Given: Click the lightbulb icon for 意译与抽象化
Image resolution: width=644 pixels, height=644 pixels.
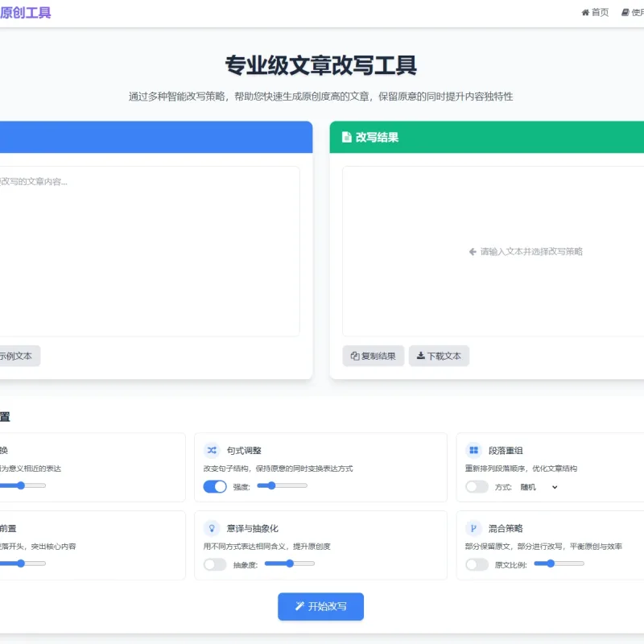Looking at the screenshot, I should [212, 528].
